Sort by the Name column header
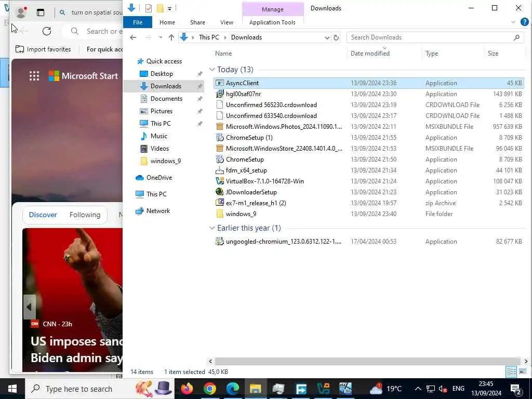This screenshot has width=532, height=399. click(x=223, y=54)
